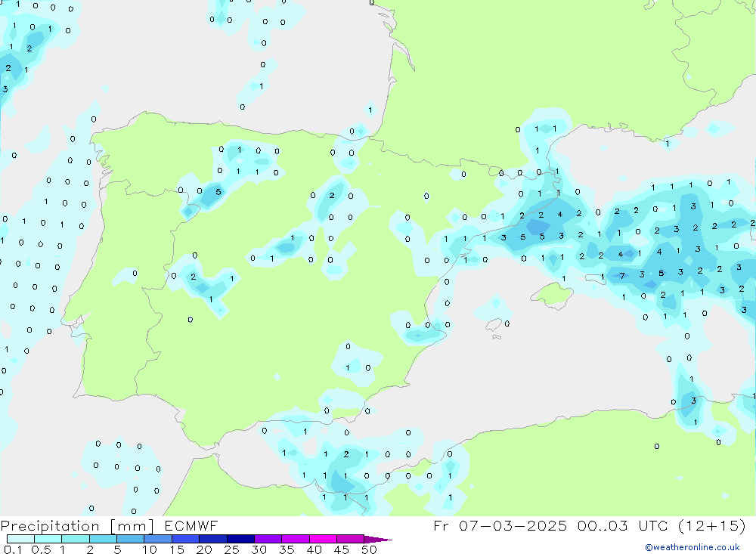Click the "00..03" time range text
756x554 pixels.
tap(603, 525)
